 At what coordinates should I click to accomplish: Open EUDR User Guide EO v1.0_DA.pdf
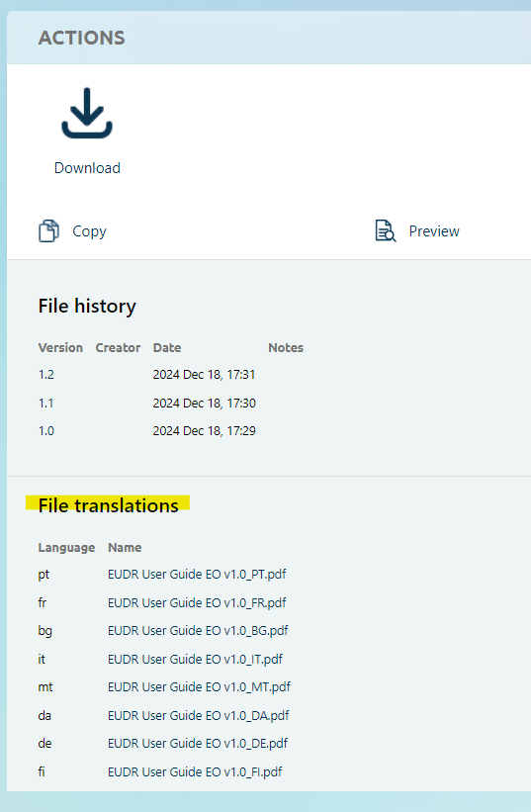coord(198,716)
